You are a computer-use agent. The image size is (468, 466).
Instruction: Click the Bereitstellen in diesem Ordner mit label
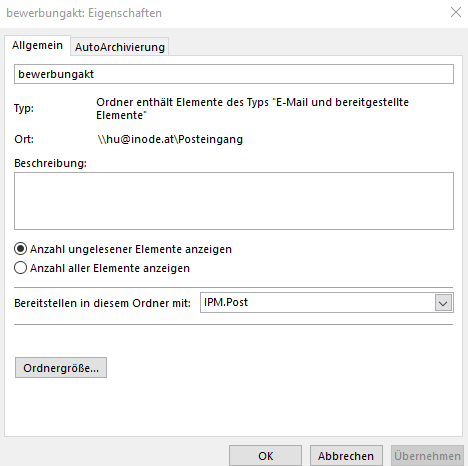[102, 303]
